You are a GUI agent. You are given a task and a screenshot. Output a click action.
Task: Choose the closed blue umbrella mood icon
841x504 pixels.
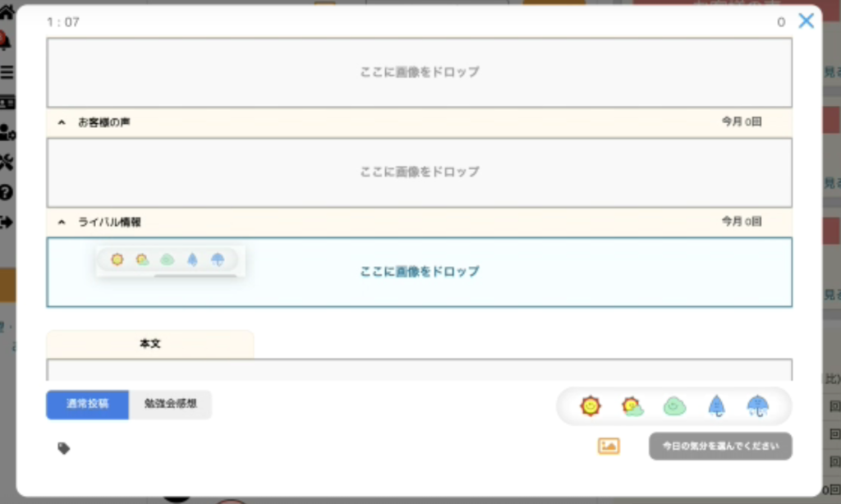point(716,405)
